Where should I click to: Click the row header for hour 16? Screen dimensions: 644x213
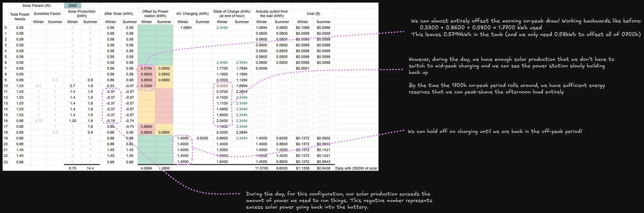[6, 121]
